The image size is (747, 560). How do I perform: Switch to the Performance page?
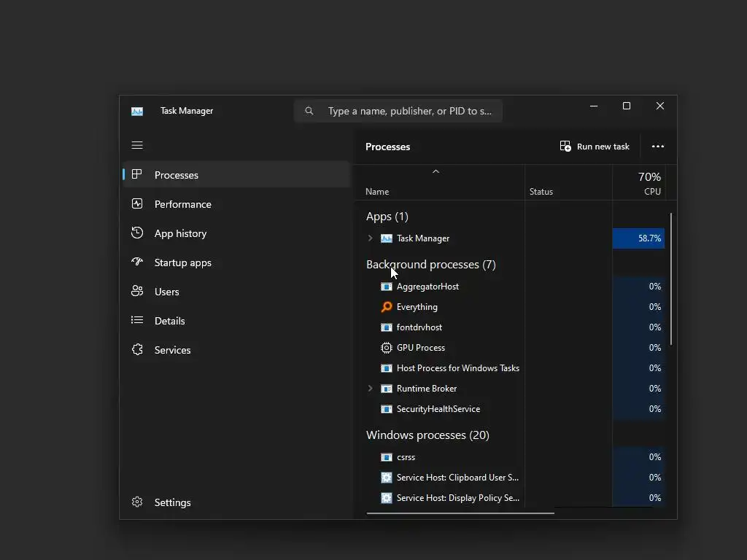(183, 204)
